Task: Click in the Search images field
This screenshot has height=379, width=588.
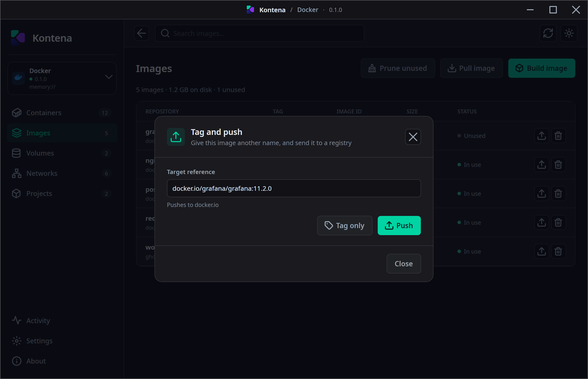Action: pos(259,33)
